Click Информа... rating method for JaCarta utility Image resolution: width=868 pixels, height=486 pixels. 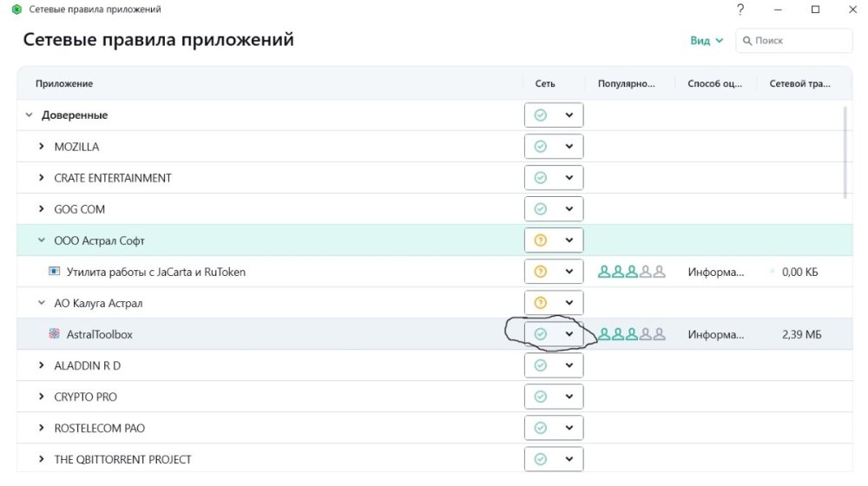pyautogui.click(x=716, y=272)
